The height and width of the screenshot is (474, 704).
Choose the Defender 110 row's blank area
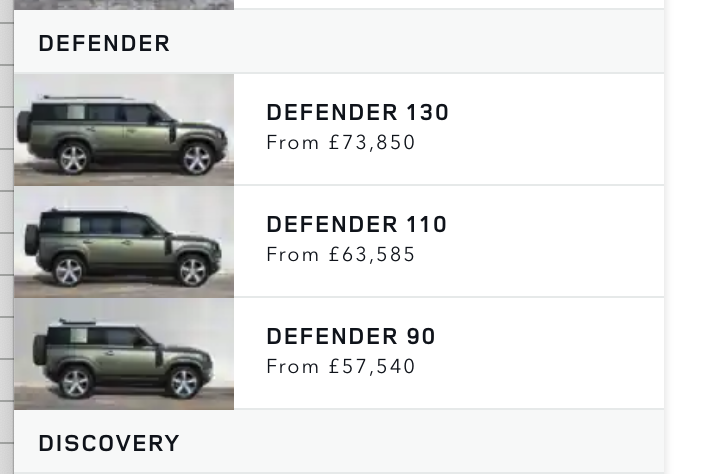(552, 241)
